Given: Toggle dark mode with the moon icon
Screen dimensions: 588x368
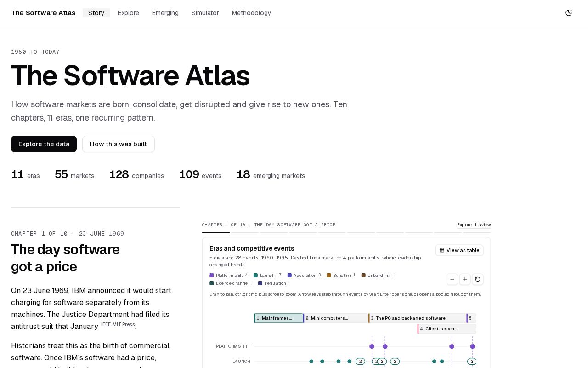Looking at the screenshot, I should pyautogui.click(x=569, y=13).
